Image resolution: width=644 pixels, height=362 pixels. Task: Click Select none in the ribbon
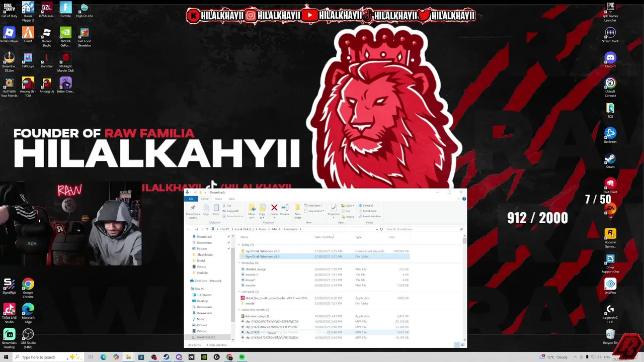pyautogui.click(x=367, y=211)
